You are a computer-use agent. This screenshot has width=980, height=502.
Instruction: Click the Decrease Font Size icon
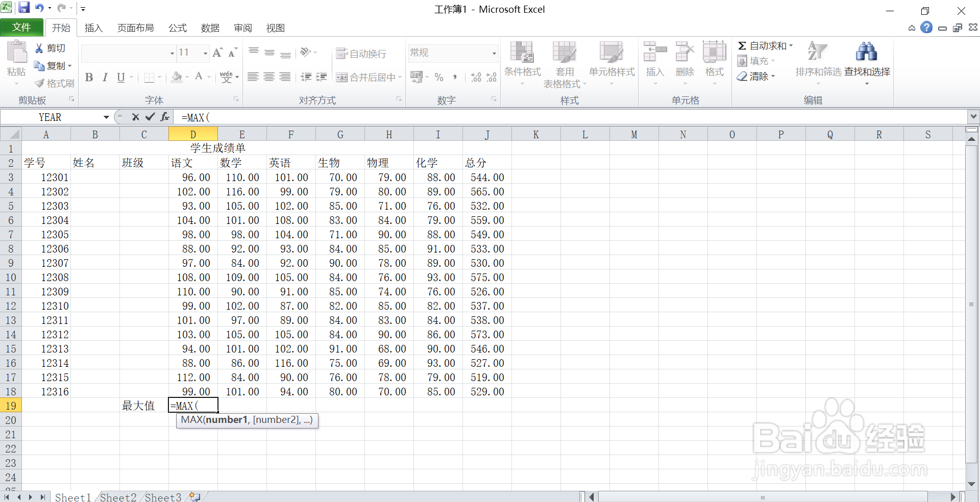click(x=232, y=53)
